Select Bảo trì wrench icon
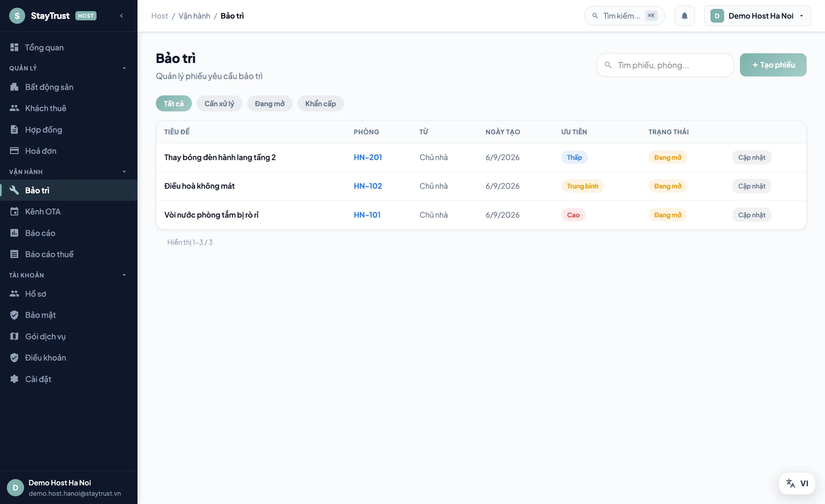This screenshot has height=504, width=825. (x=14, y=190)
